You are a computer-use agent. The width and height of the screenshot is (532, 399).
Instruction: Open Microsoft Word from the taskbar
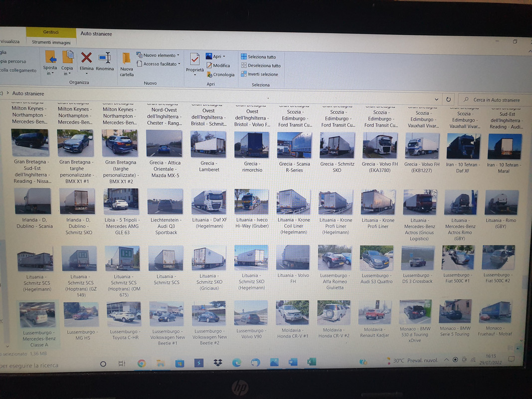point(293,362)
